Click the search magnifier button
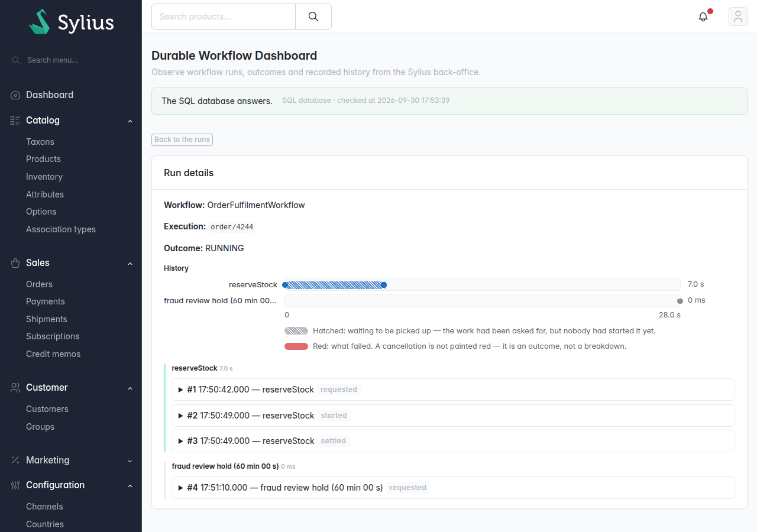757x532 pixels. [x=313, y=17]
